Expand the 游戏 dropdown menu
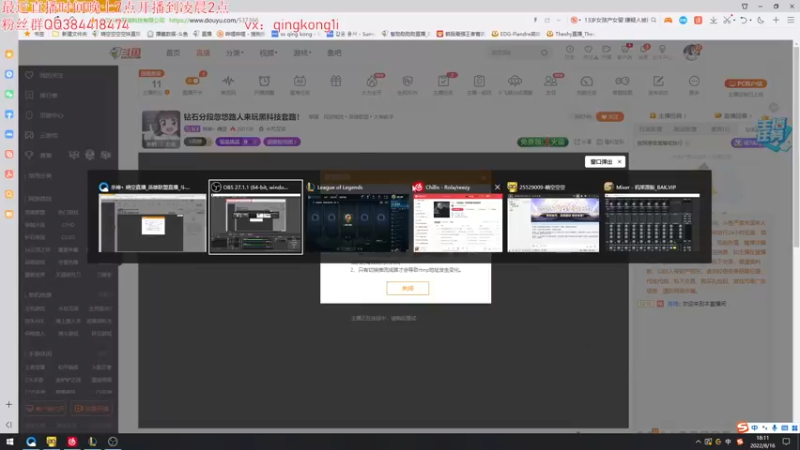 [x=302, y=53]
